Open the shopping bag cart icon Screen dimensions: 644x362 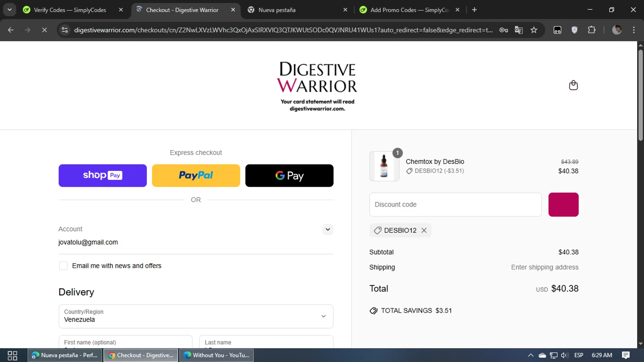[573, 85]
